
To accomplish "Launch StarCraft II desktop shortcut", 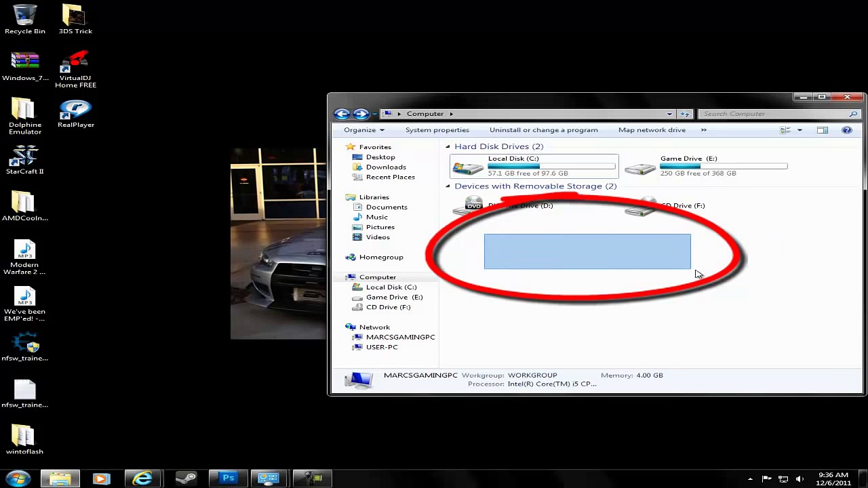I will click(x=25, y=159).
